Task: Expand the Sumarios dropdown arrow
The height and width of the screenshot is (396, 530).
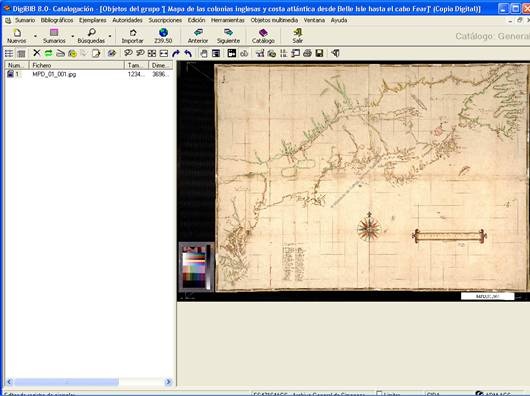Action: 72,35
